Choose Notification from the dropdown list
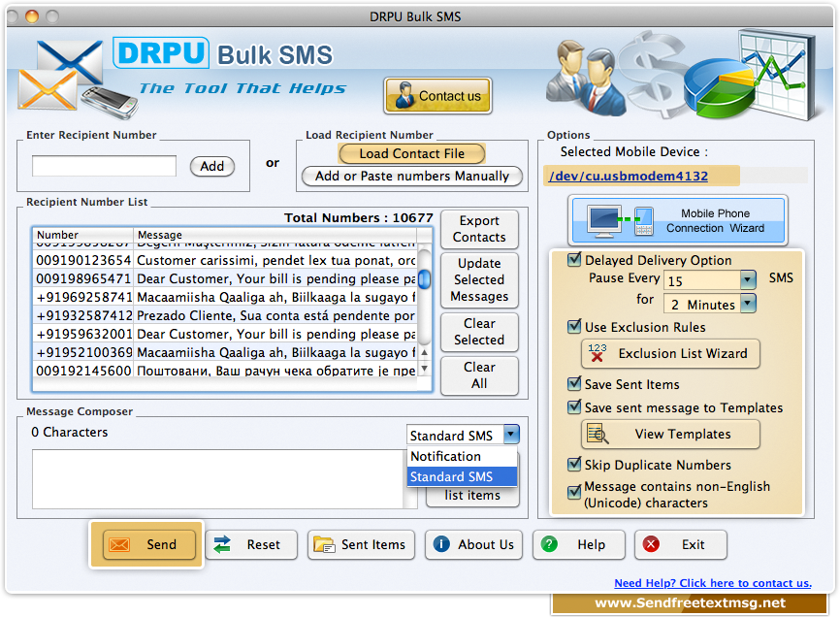The width and height of the screenshot is (840, 617). tap(462, 456)
